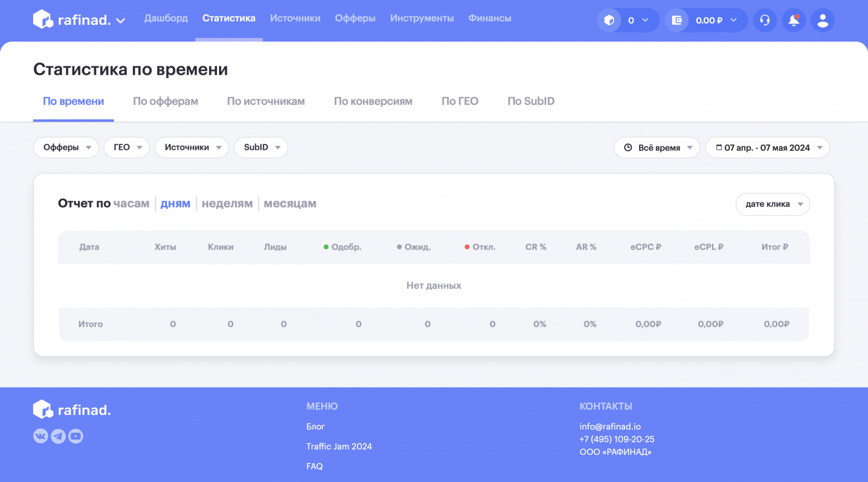Click the info@rafinad.io email link
The image size is (868, 482).
point(610,427)
